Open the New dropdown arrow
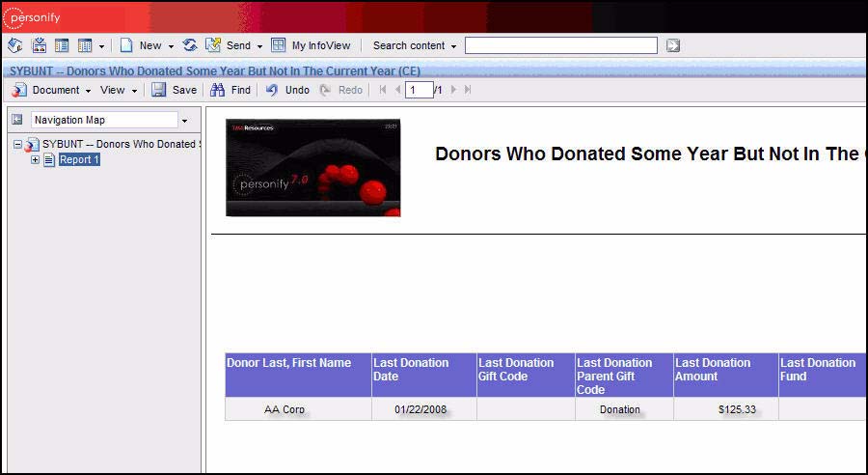Viewport: 868px width, 475px height. click(x=171, y=46)
